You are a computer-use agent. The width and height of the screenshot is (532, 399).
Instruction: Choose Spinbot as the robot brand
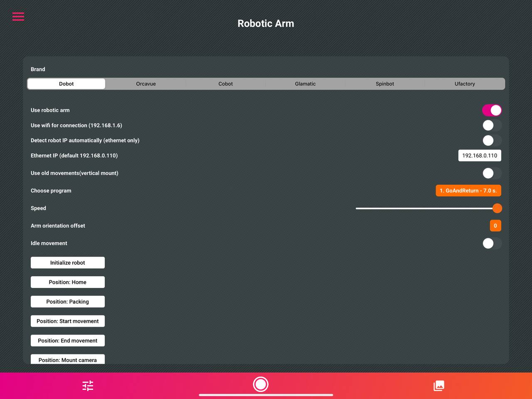[384, 84]
